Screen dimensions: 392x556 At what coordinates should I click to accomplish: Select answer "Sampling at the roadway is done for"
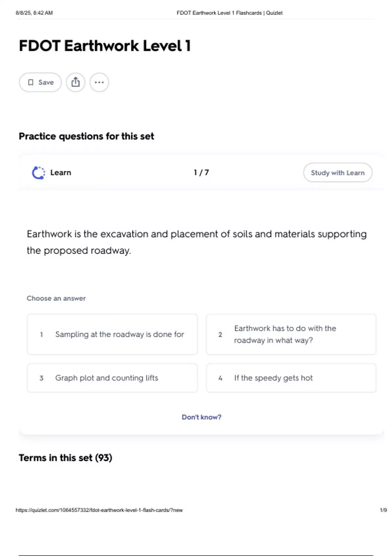112,334
